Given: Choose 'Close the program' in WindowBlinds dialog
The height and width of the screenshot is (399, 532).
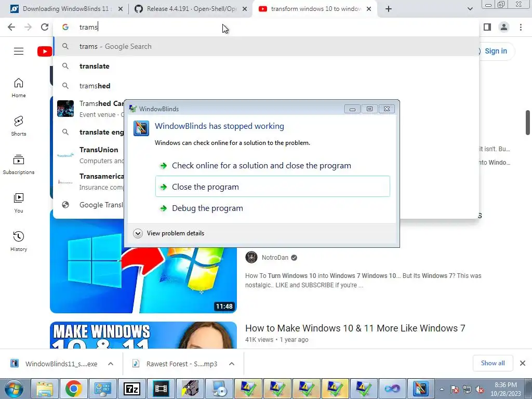Looking at the screenshot, I should 272,187.
